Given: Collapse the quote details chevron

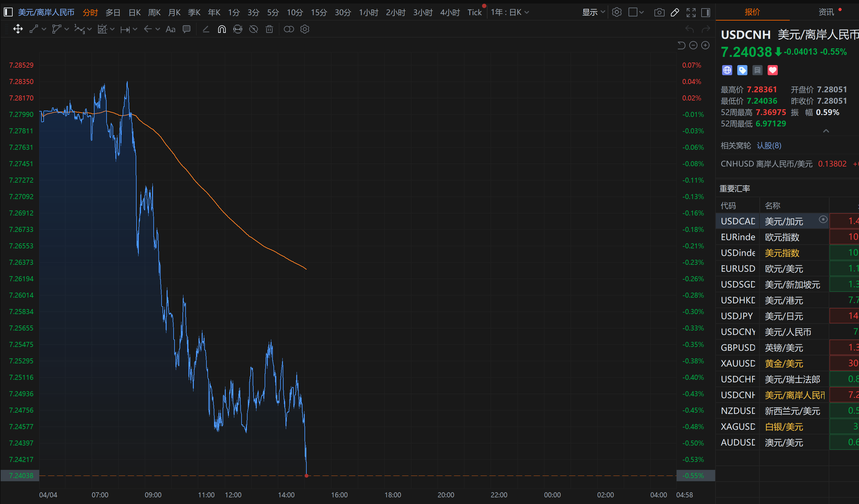Looking at the screenshot, I should 825,131.
